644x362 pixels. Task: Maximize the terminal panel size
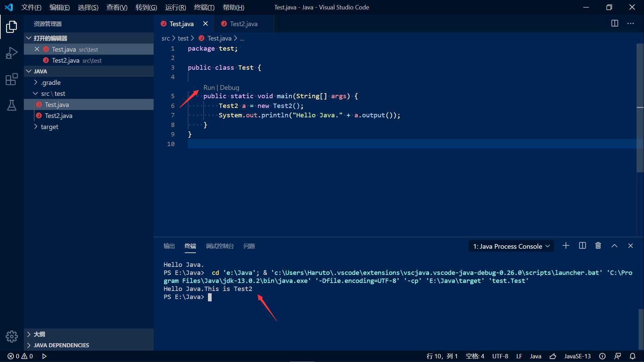pos(614,246)
